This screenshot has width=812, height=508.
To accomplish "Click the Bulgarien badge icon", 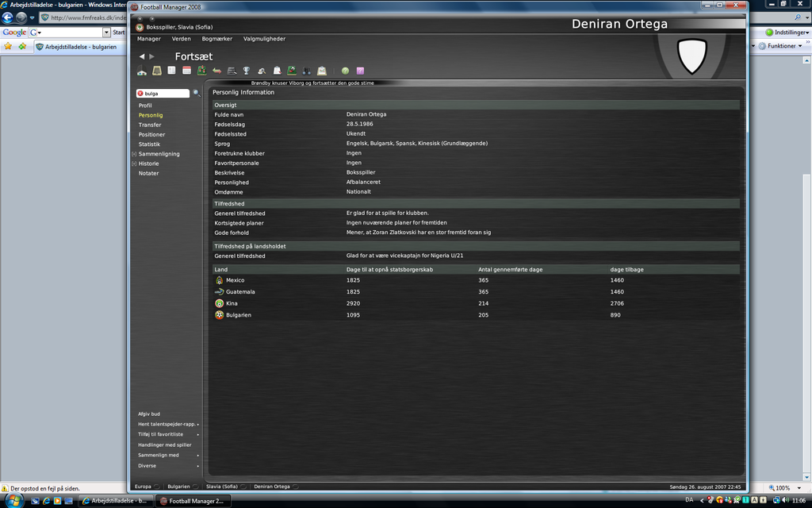I will coord(219,315).
